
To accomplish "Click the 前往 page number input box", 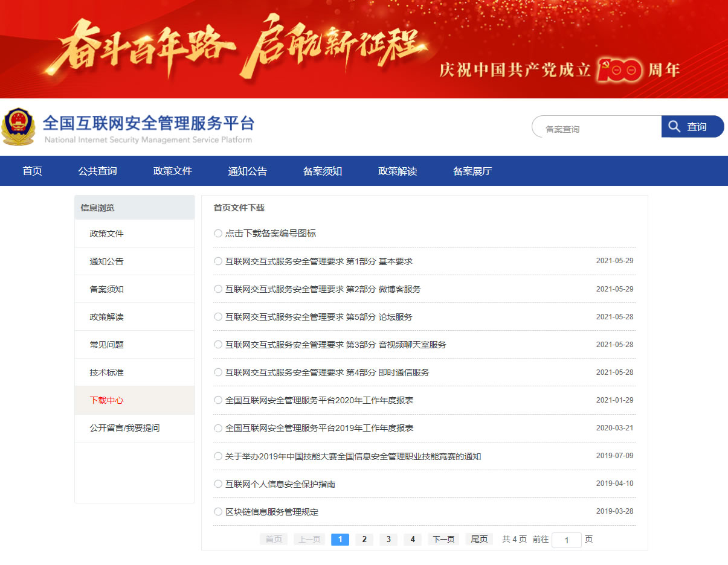I will (x=567, y=540).
